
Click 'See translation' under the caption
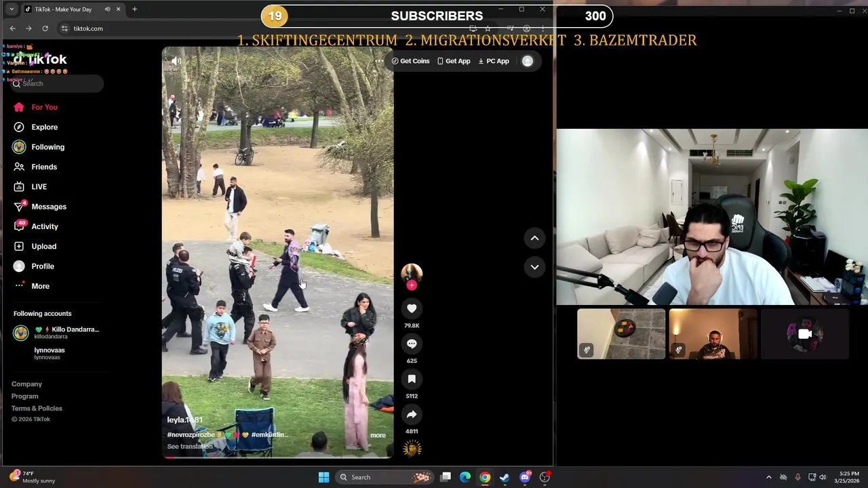(x=190, y=446)
